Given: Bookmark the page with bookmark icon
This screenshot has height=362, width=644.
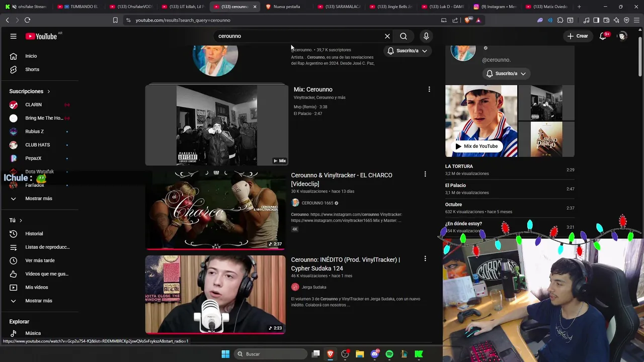Looking at the screenshot, I should click(115, 20).
